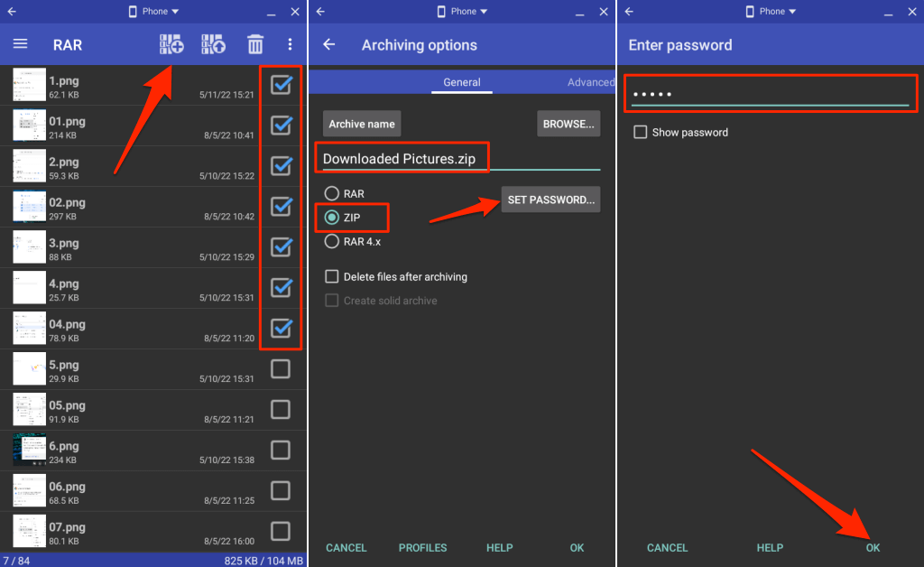924x567 pixels.
Task: Click the title bar back arrow of RAR window
Action: [x=12, y=11]
